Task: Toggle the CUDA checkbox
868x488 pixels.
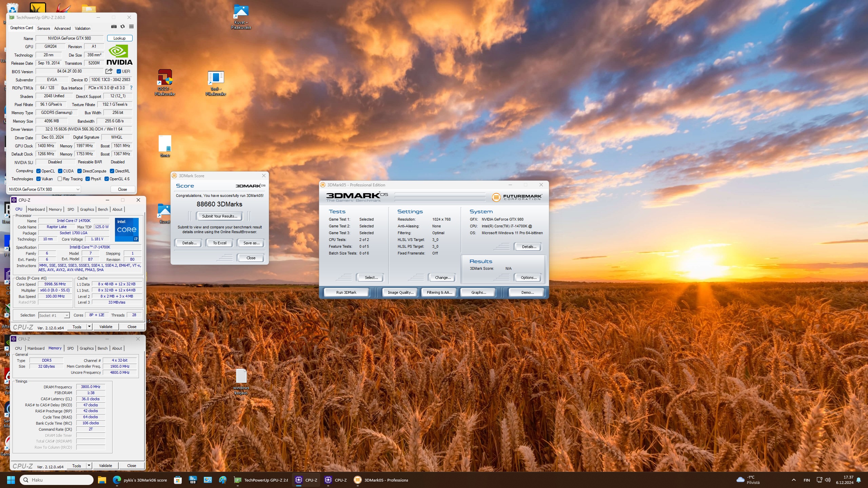Action: [x=60, y=171]
